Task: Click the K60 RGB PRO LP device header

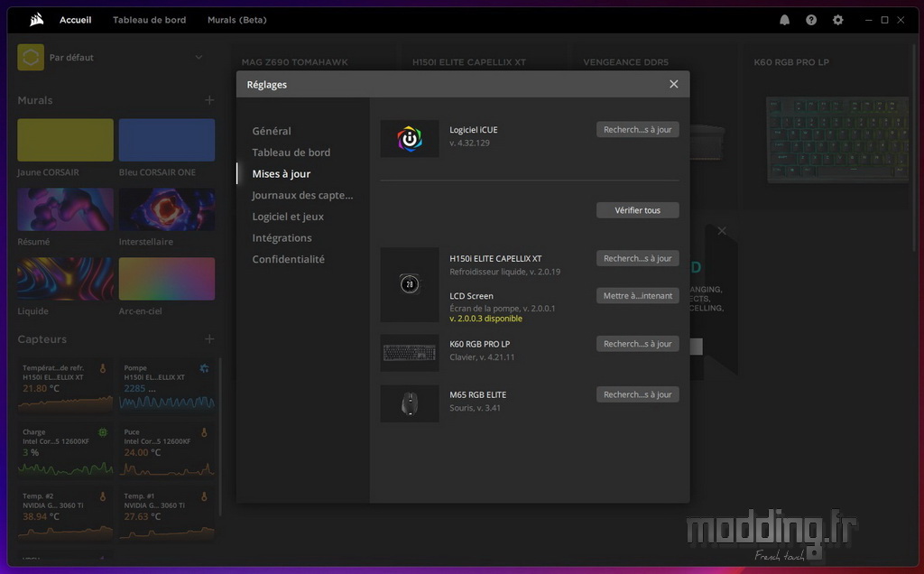Action: (x=791, y=62)
